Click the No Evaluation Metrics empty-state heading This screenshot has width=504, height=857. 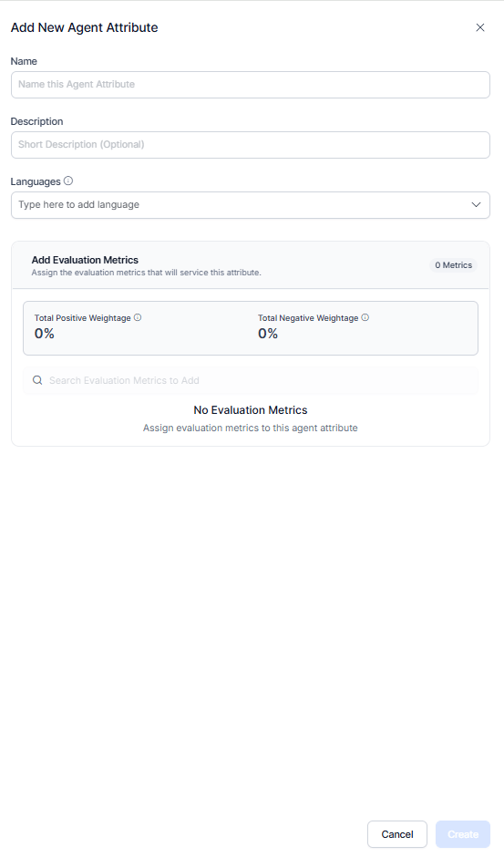click(251, 410)
